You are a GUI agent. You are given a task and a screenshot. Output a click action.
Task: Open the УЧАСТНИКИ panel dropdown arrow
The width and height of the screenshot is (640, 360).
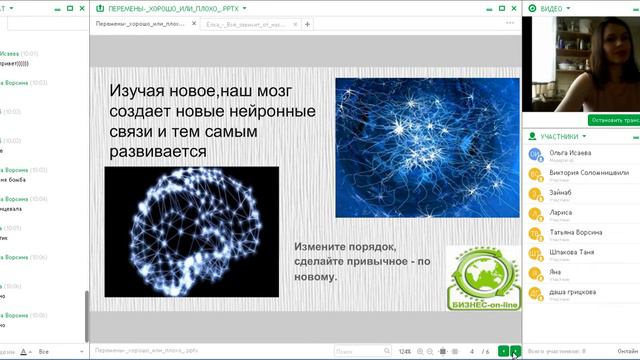click(x=584, y=136)
